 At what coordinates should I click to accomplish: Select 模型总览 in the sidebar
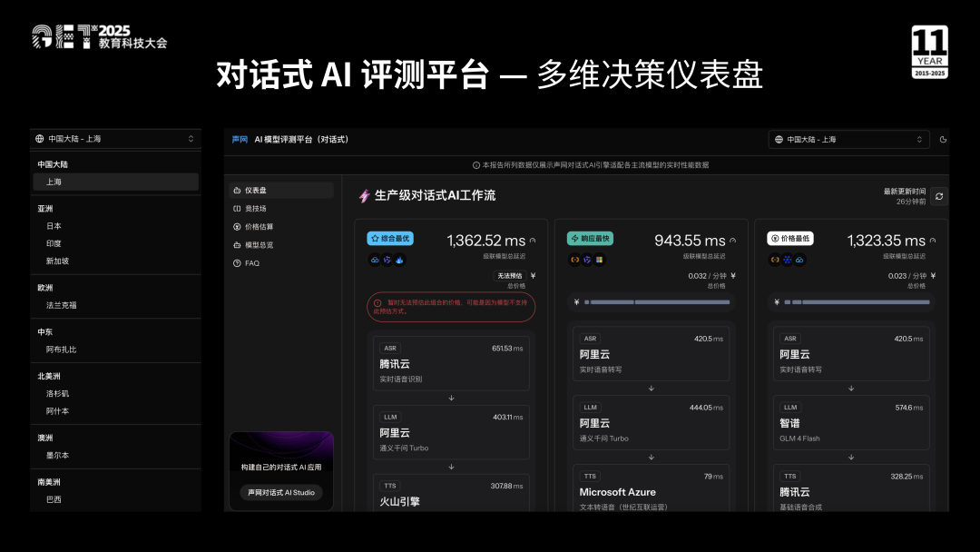(281, 244)
